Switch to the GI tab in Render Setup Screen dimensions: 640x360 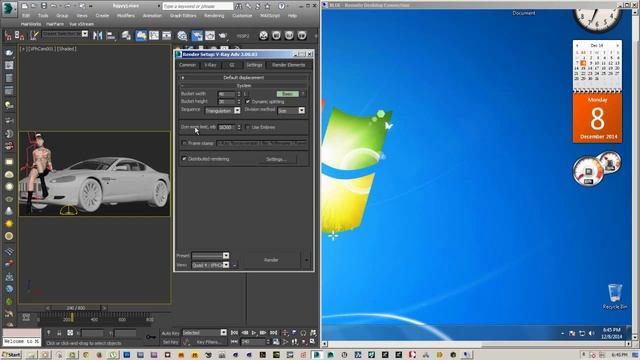tap(231, 65)
